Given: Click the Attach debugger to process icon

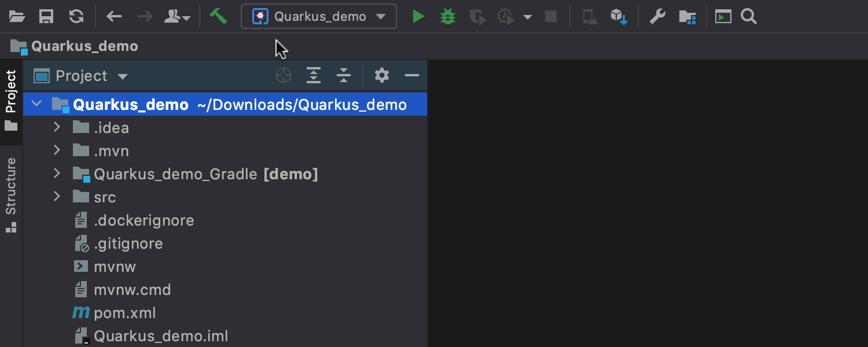Looking at the screenshot, I should pyautogui.click(x=590, y=17).
